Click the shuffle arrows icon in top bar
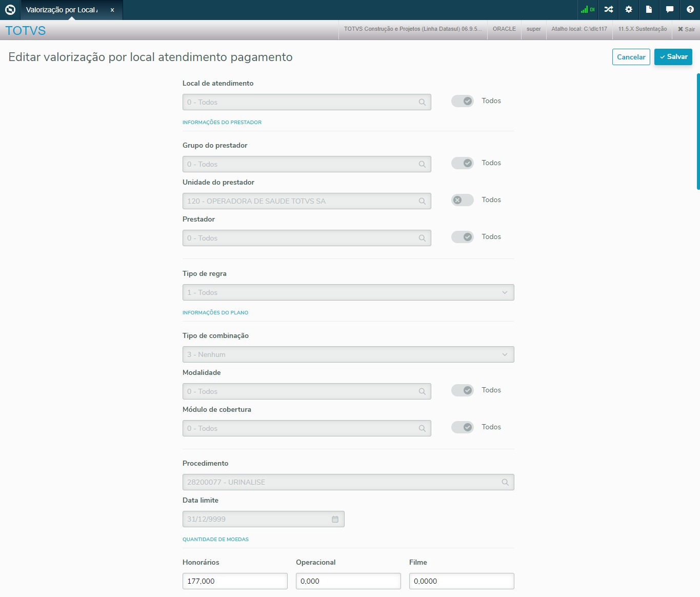The height and width of the screenshot is (597, 700). click(609, 10)
